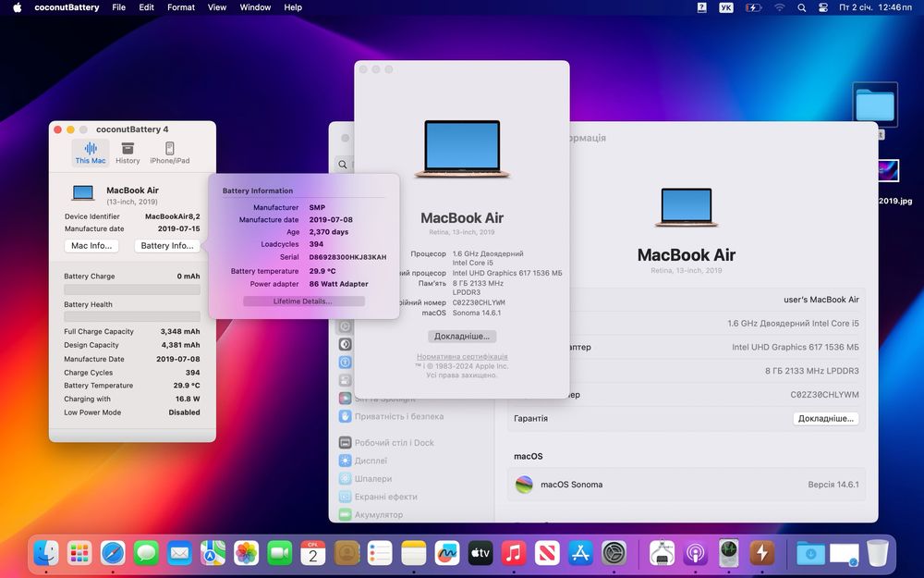Open Calendar from the Dock
924x578 pixels.
tap(313, 553)
